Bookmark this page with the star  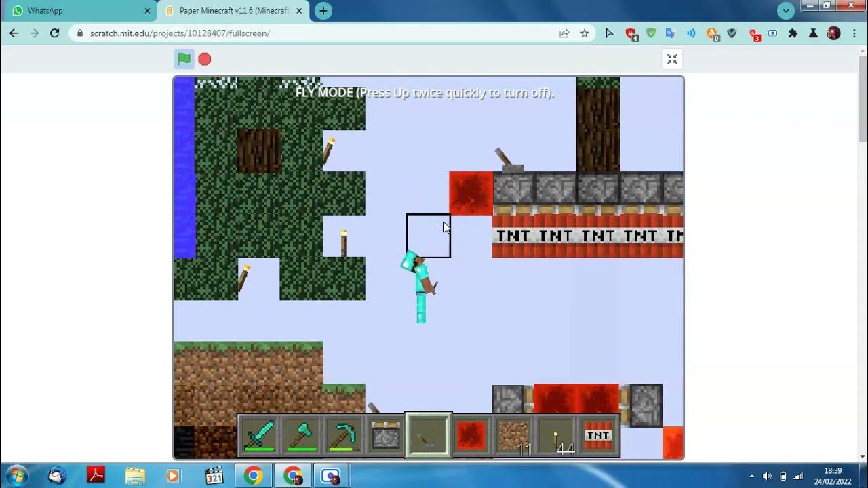pyautogui.click(x=585, y=33)
